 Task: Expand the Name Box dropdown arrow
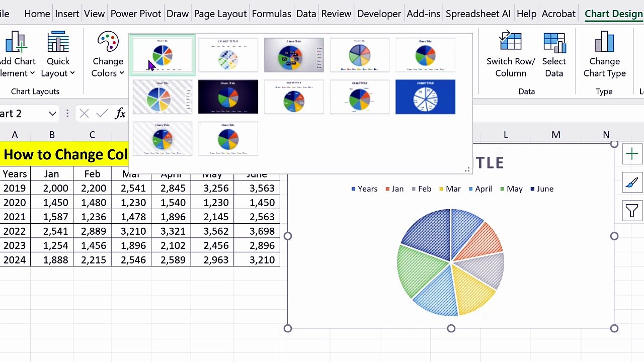tap(52, 114)
